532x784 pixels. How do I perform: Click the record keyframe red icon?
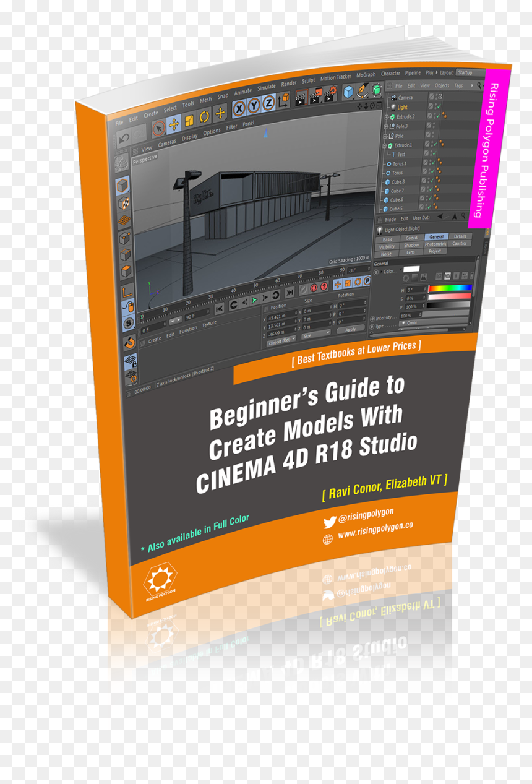pos(314,288)
